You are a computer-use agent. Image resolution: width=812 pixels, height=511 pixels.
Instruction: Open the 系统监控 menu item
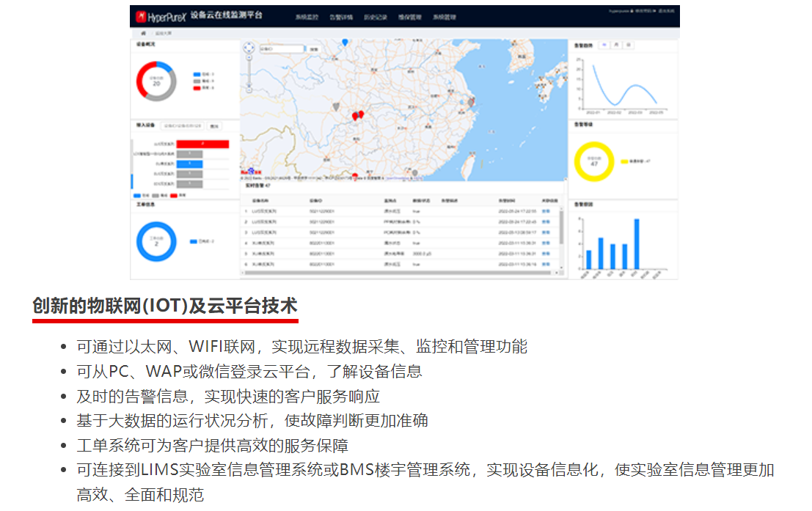pyautogui.click(x=307, y=16)
